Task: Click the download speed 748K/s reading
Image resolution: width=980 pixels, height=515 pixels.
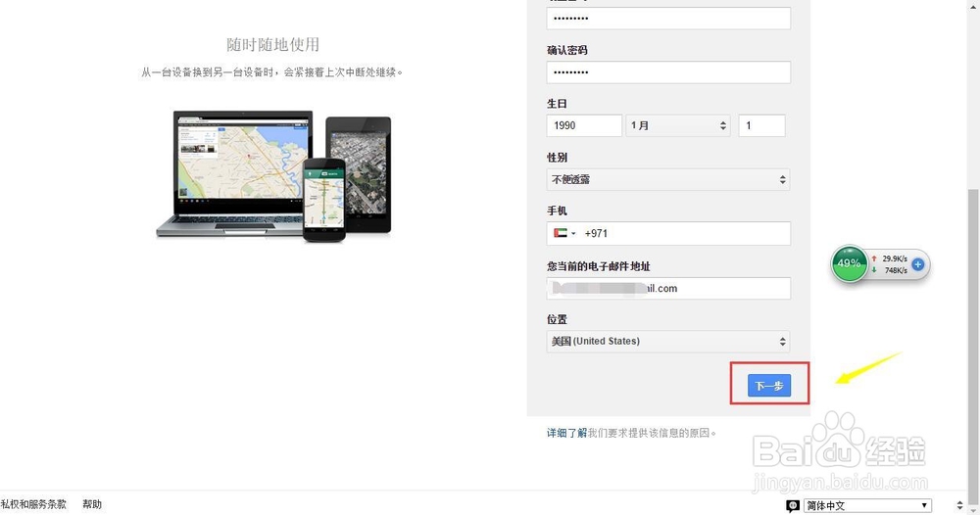Action: pyautogui.click(x=896, y=270)
